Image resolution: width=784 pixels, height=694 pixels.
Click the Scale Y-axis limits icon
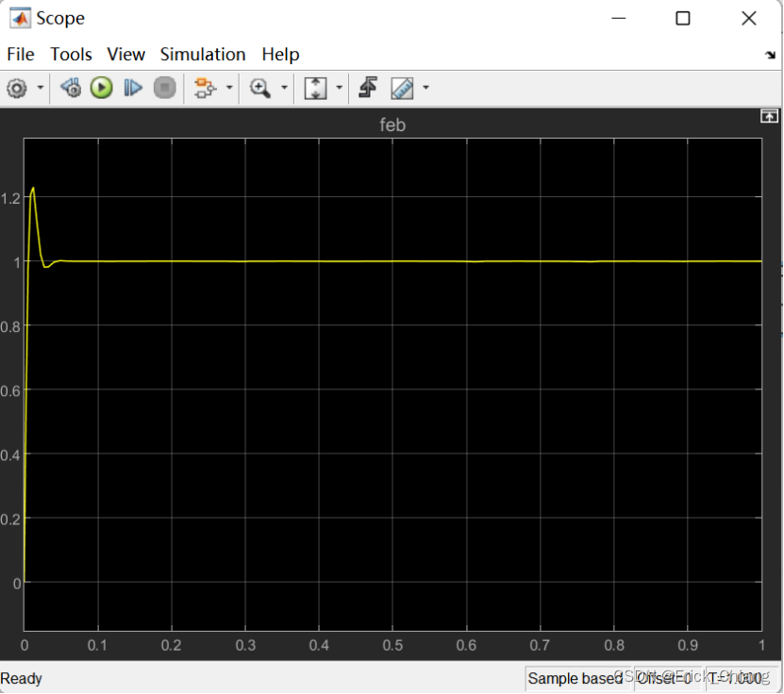315,89
